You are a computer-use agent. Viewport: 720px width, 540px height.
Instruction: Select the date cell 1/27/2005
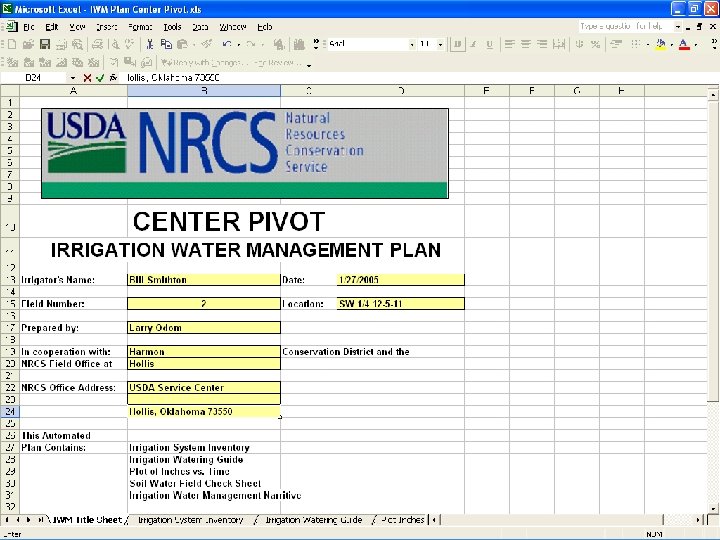tap(400, 280)
